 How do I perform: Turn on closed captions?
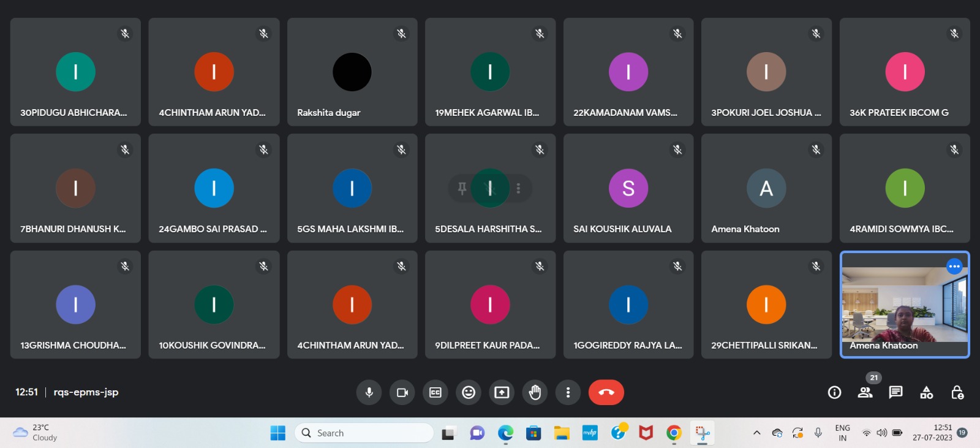pyautogui.click(x=435, y=392)
